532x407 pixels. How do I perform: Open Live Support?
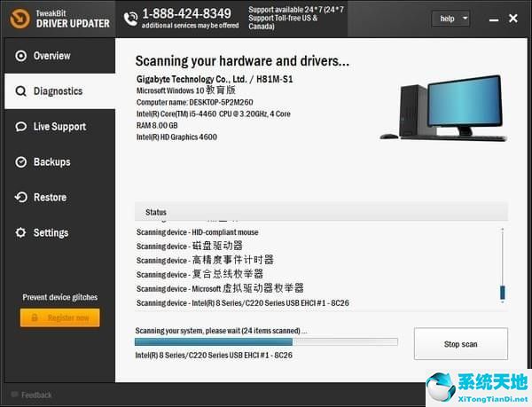pyautogui.click(x=59, y=127)
